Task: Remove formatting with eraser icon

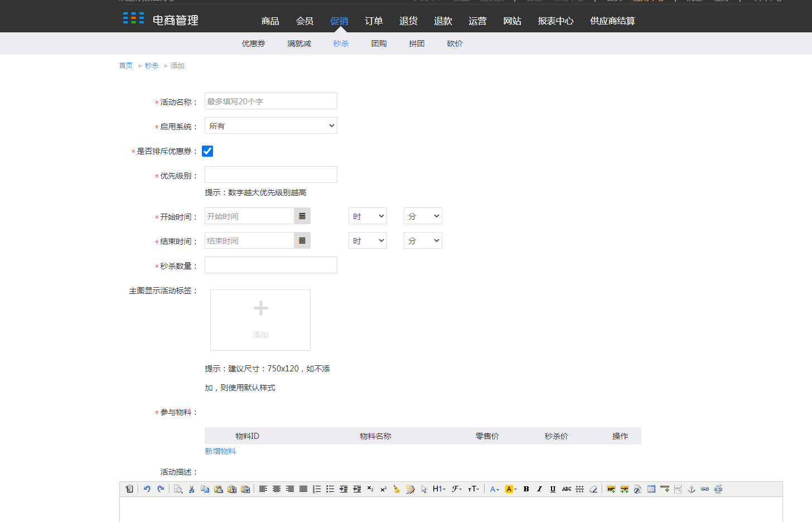Action: coord(593,489)
